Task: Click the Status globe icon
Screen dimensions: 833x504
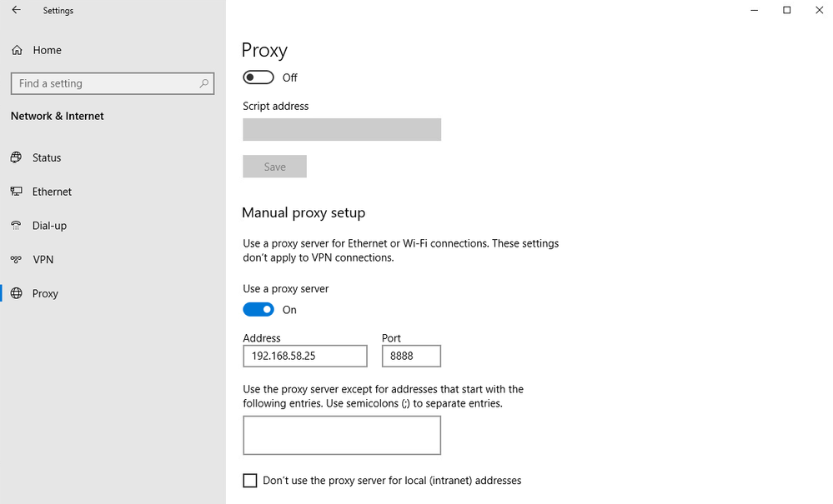Action: point(17,157)
